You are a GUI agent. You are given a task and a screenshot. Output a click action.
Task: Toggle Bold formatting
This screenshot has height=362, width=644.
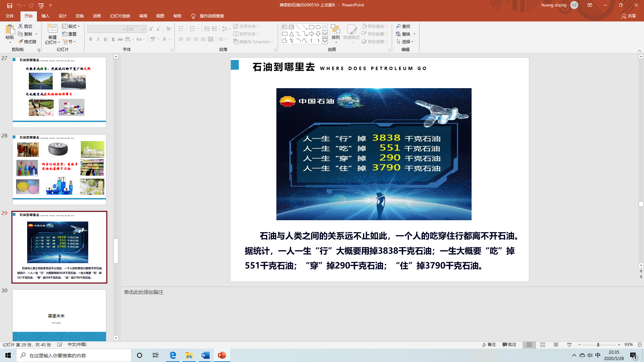[91, 39]
